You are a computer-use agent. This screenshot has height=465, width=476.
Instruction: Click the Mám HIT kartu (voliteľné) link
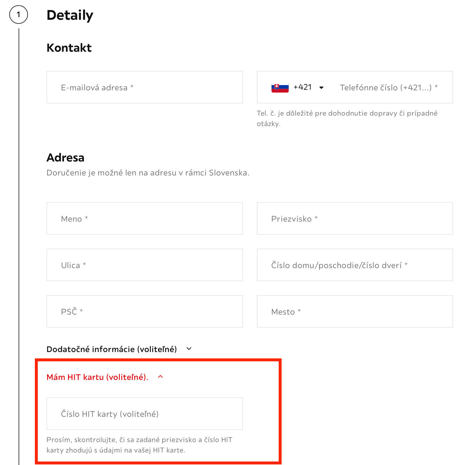click(97, 377)
